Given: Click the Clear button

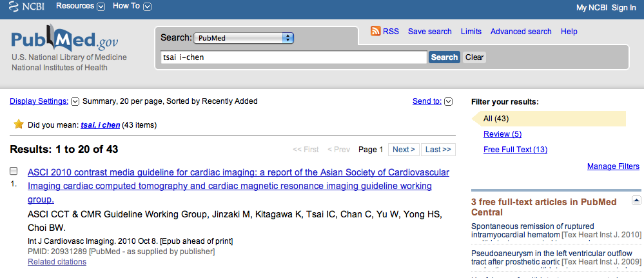Looking at the screenshot, I should point(474,57).
